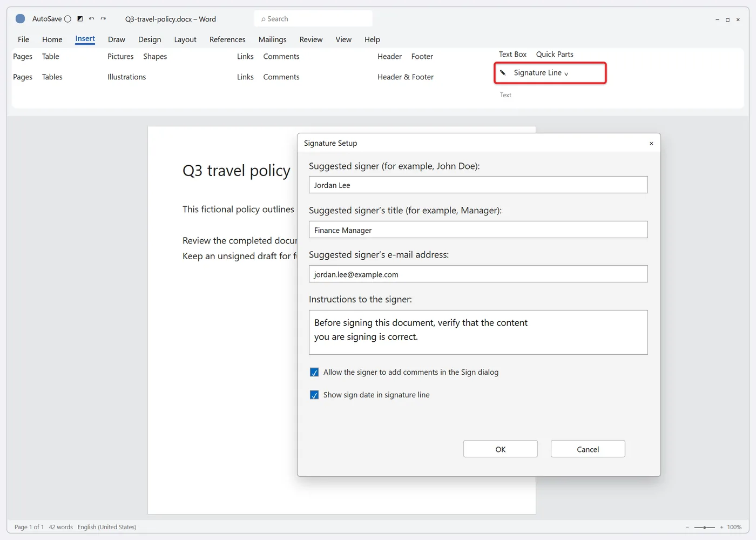Open the View tab
Screen dimensions: 756x540
coord(343,39)
